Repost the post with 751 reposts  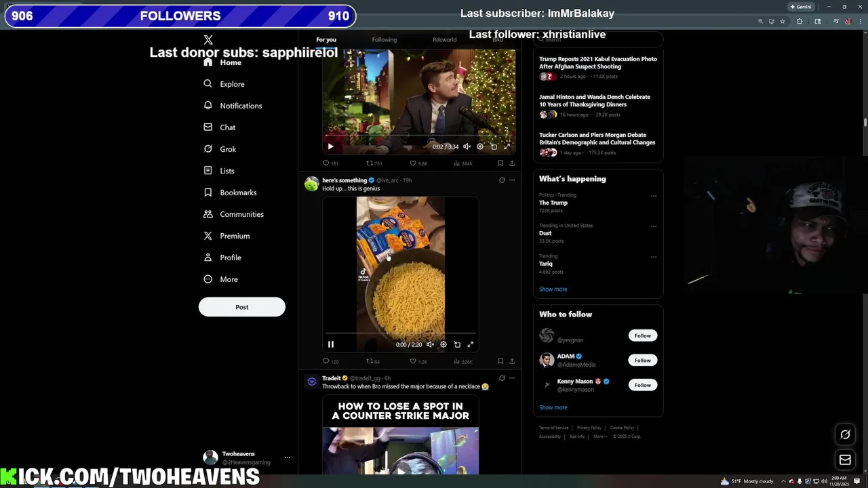click(374, 163)
